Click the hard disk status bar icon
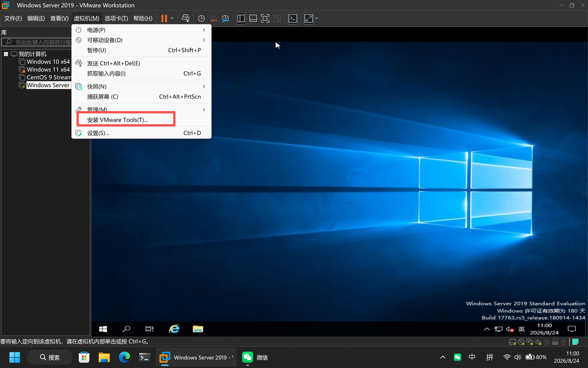The width and height of the screenshot is (588, 368). coord(512,342)
